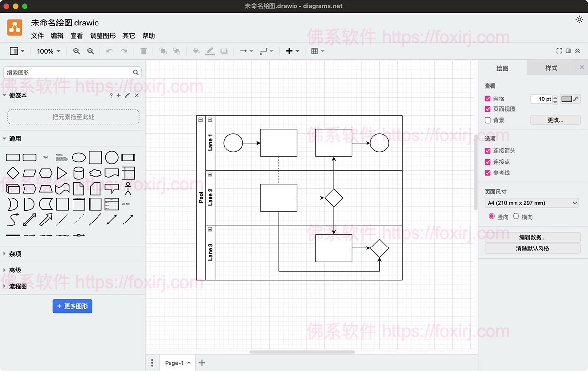Click the Insert (+) toolbar icon

(289, 51)
